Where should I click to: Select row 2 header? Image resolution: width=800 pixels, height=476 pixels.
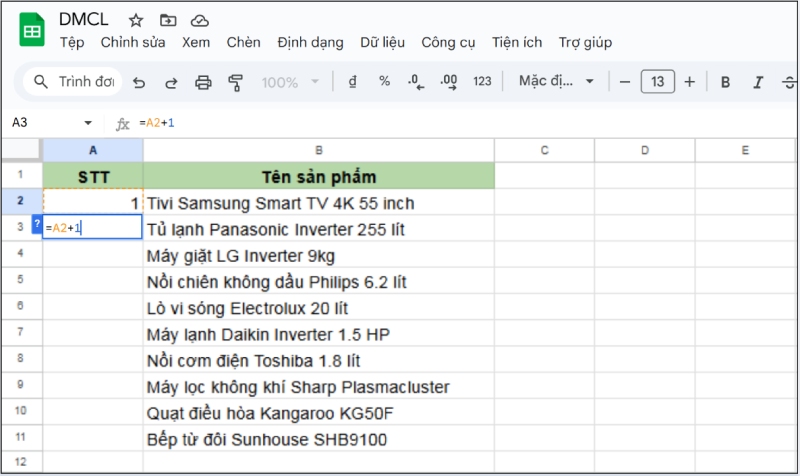coord(20,201)
